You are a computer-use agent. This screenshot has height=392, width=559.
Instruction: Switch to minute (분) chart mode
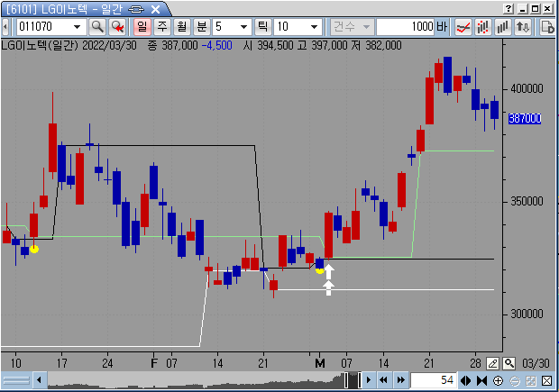(x=201, y=26)
